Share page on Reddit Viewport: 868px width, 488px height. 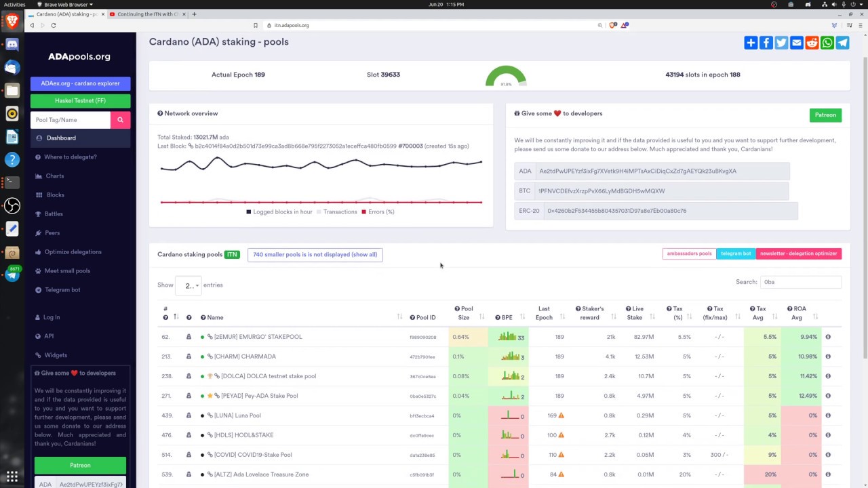812,43
